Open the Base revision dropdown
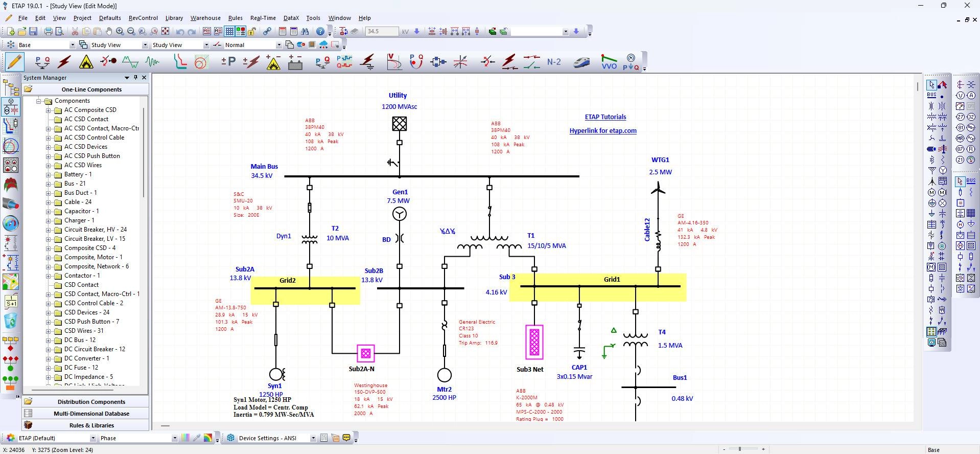980x454 pixels. click(x=72, y=45)
